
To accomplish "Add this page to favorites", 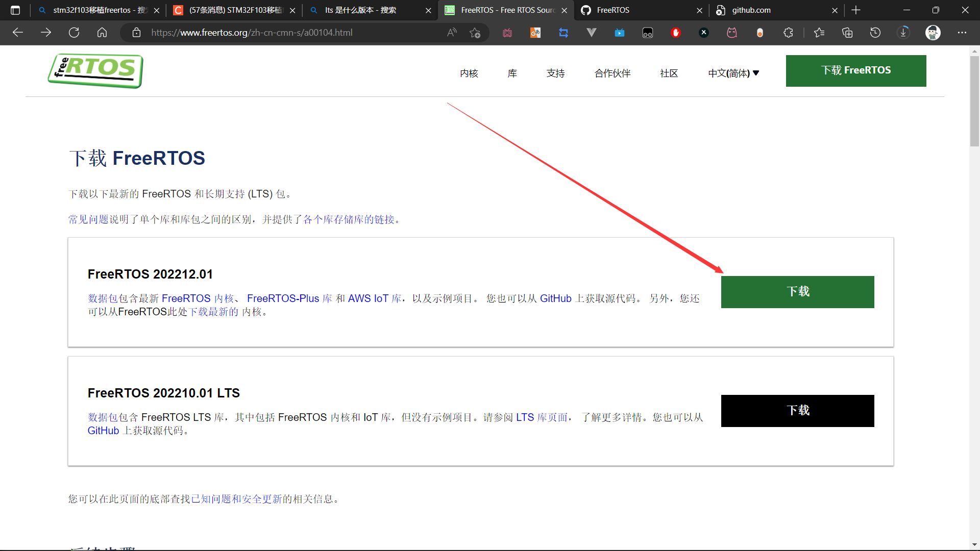I will click(x=475, y=33).
